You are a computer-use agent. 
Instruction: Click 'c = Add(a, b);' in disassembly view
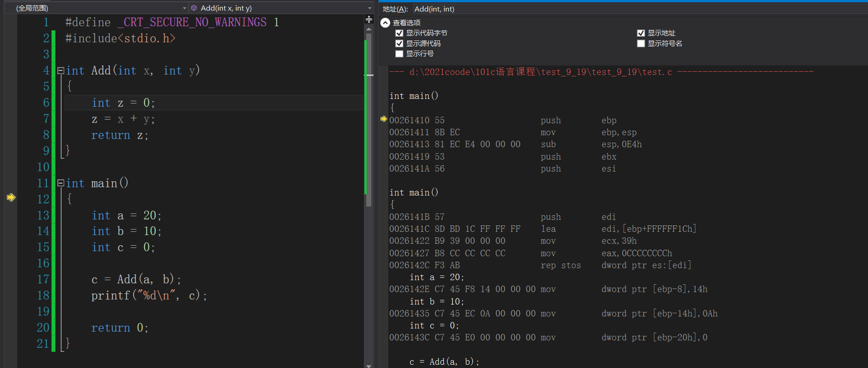pos(444,362)
